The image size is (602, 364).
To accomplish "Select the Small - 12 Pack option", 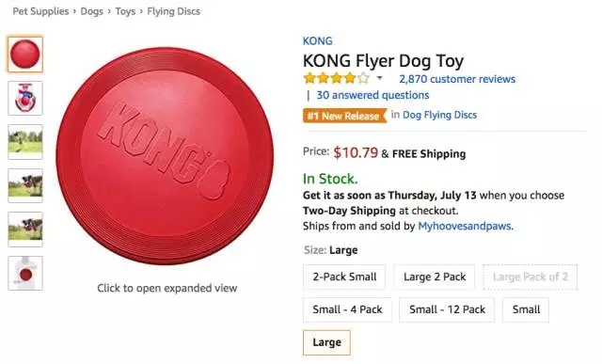I will (447, 309).
